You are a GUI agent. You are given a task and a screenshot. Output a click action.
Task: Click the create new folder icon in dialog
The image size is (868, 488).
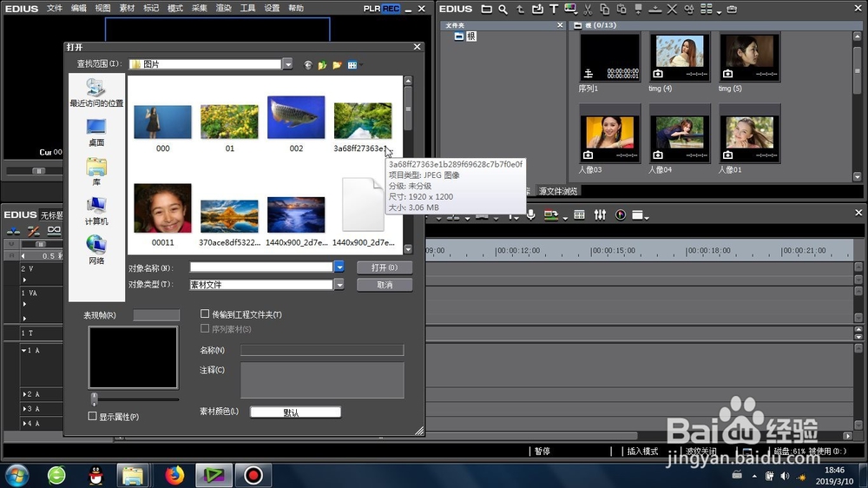tap(337, 65)
